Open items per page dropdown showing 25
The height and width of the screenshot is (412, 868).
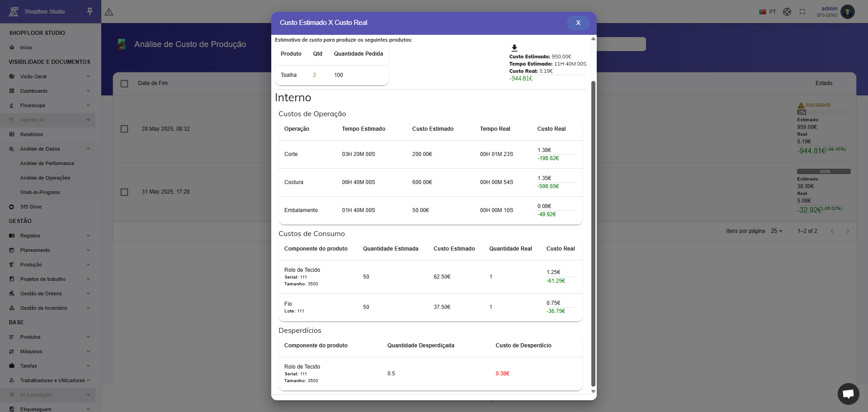(x=776, y=231)
